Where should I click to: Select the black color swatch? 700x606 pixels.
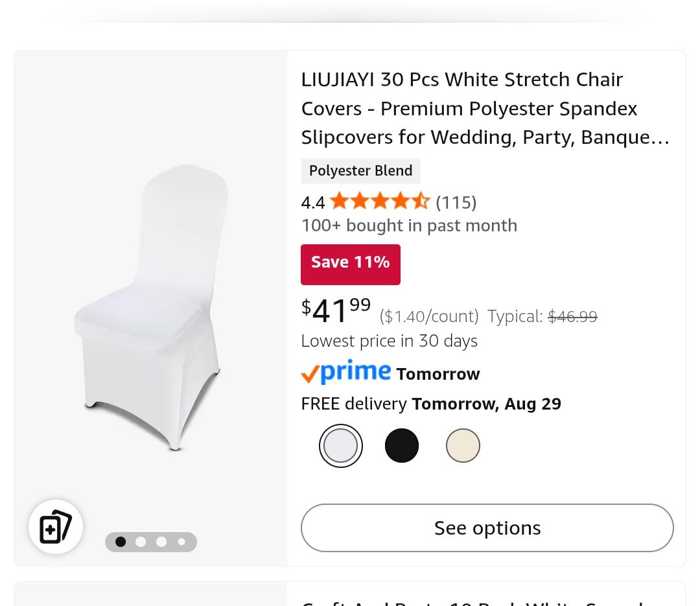(401, 445)
